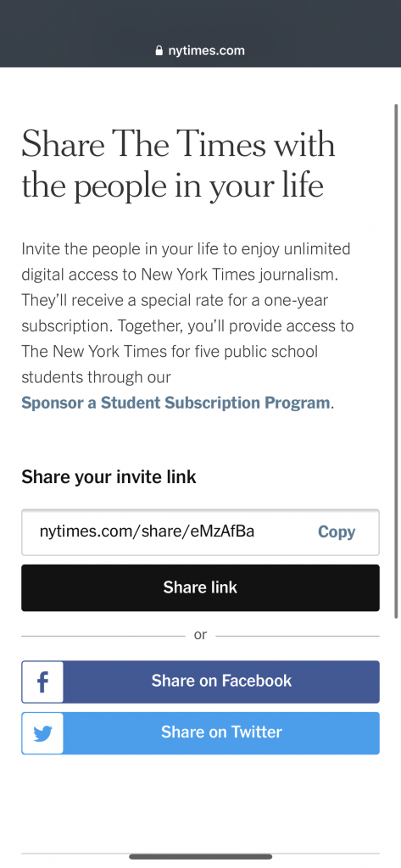The height and width of the screenshot is (868, 401).
Task: Tap the black Share link button
Action: click(200, 588)
